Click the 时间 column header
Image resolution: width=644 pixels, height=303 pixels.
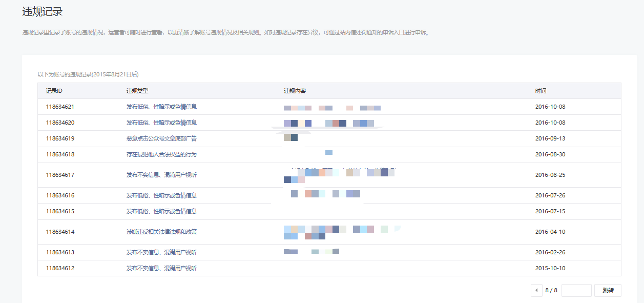point(541,91)
